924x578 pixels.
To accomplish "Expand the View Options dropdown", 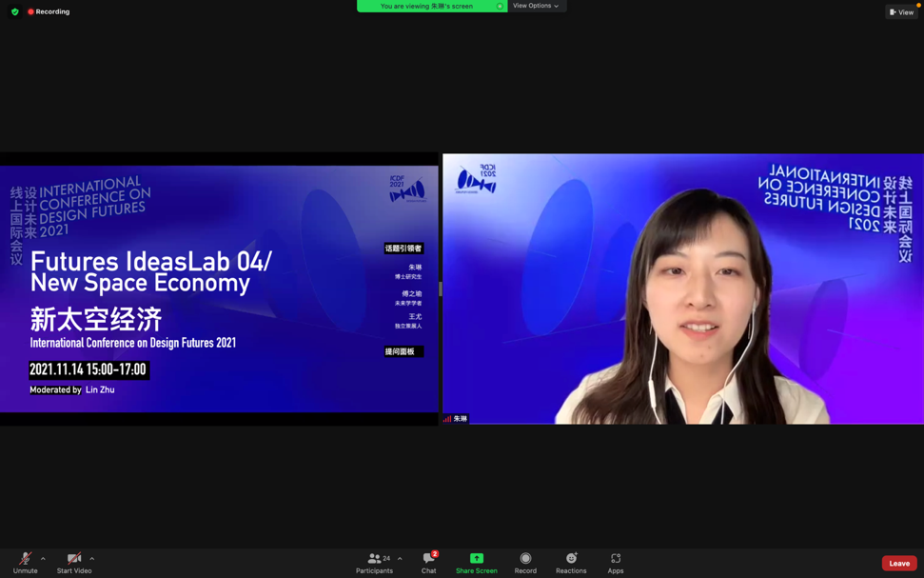I will click(x=536, y=6).
